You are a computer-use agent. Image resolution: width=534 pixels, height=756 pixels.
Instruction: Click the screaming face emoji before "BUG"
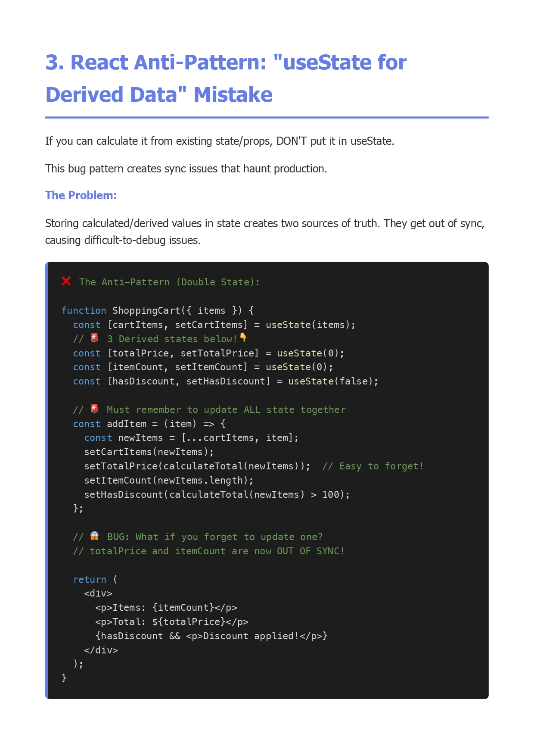(94, 536)
